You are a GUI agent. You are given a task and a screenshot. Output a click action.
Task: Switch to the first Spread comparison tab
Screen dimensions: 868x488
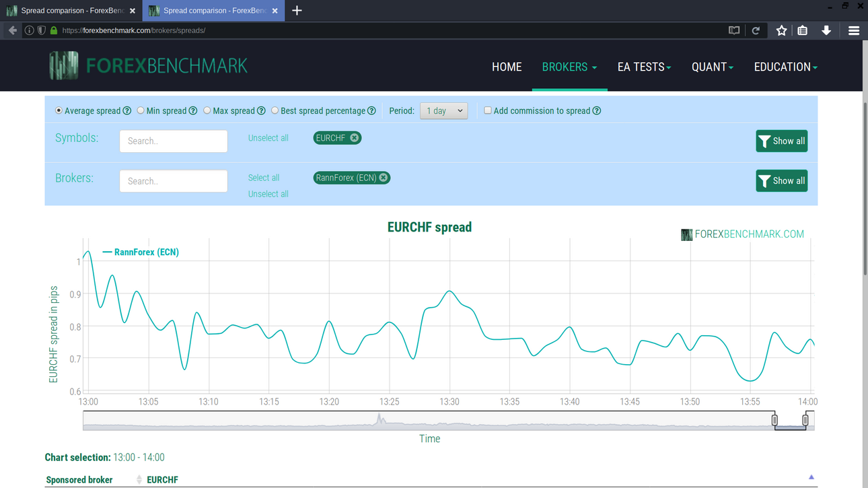coord(71,11)
